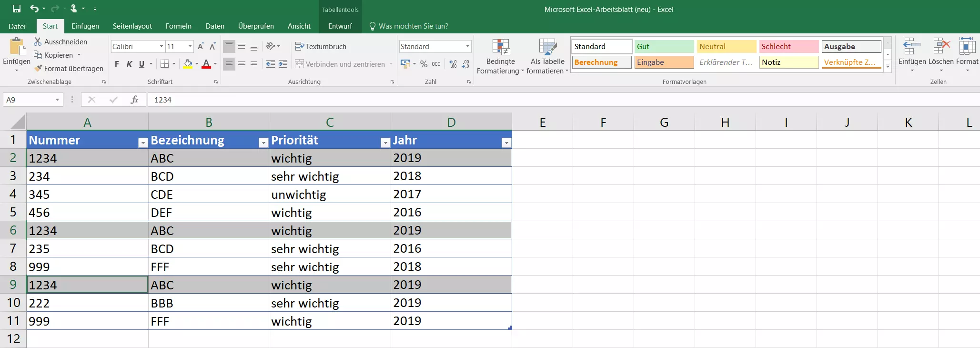980x348 pixels.
Task: Click Verbinden und zentrieren button
Action: (x=340, y=64)
